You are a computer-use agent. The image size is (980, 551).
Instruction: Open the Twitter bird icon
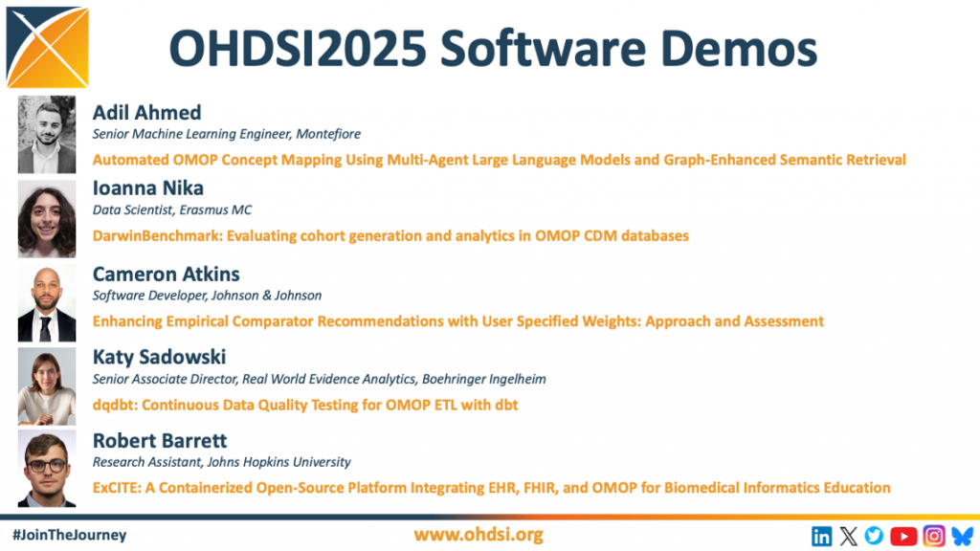click(874, 536)
